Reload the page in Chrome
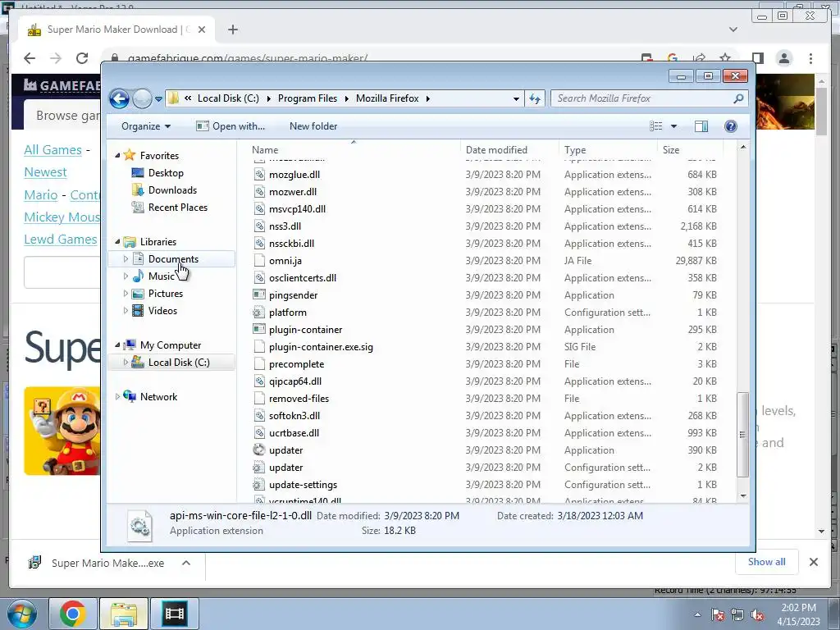 pos(82,58)
